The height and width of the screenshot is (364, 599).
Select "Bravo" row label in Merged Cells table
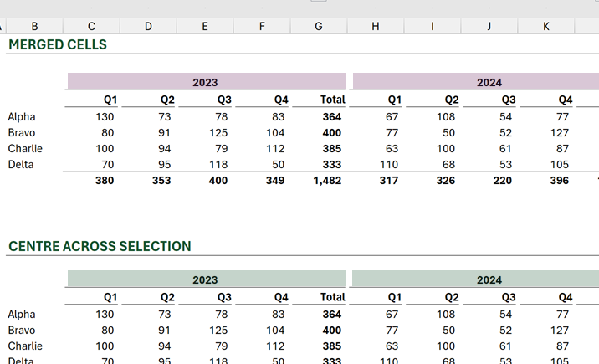click(x=22, y=133)
